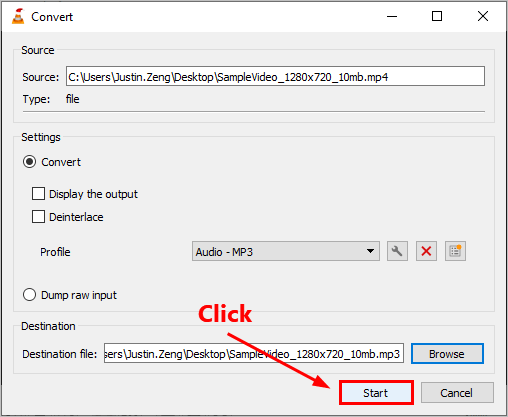The width and height of the screenshot is (508, 417).
Task: Focus the Destination file text field
Action: (254, 353)
